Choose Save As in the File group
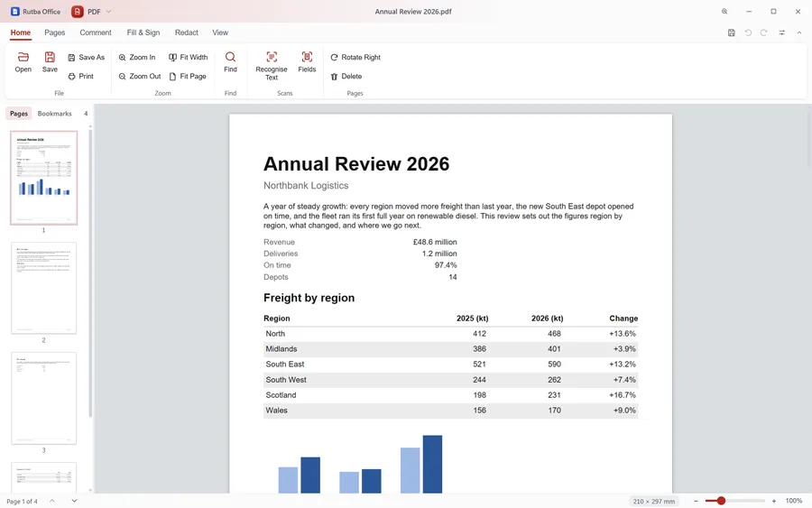This screenshot has height=508, width=812. (x=86, y=58)
